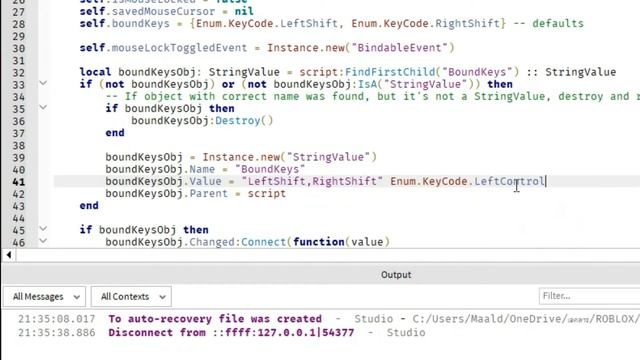Image resolution: width=640 pixels, height=360 pixels.
Task: Click 'self.savedMouseCursor' on line 27
Action: 147,11
